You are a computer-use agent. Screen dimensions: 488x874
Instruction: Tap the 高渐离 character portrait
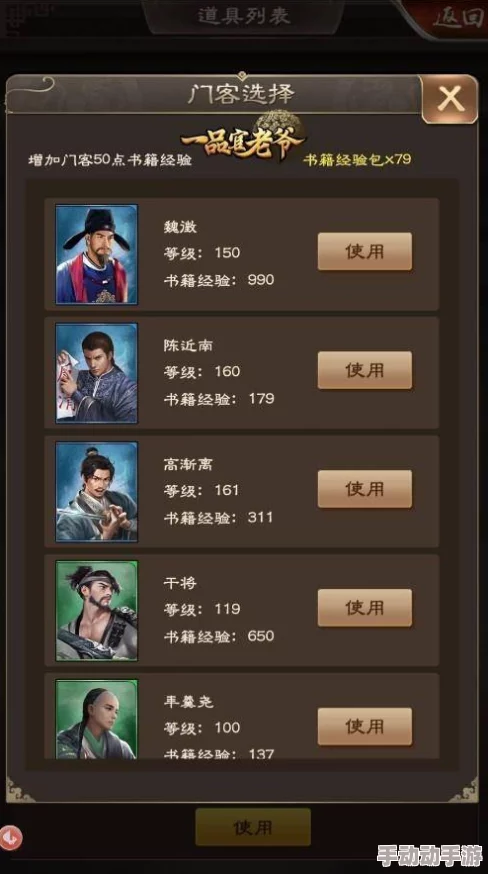[x=96, y=492]
